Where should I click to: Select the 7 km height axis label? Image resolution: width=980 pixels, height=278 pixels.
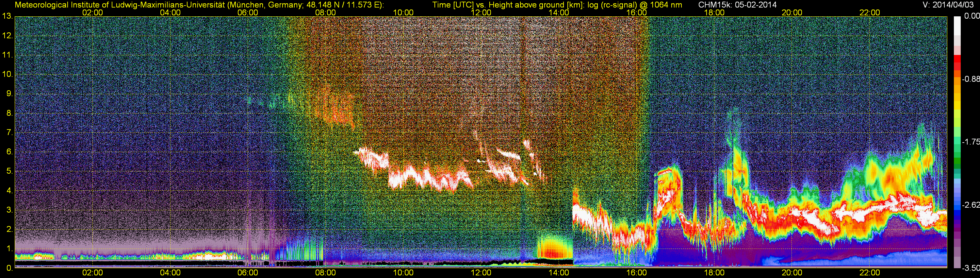9,132
